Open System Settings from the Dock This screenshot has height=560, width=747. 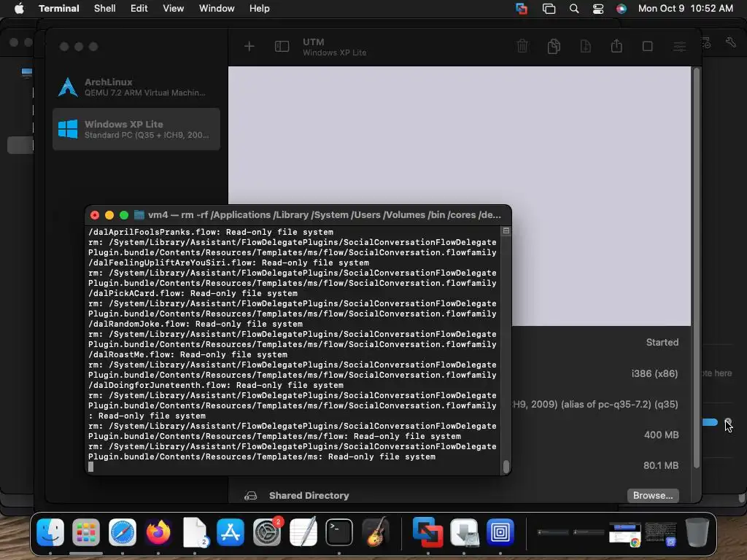pos(267,532)
